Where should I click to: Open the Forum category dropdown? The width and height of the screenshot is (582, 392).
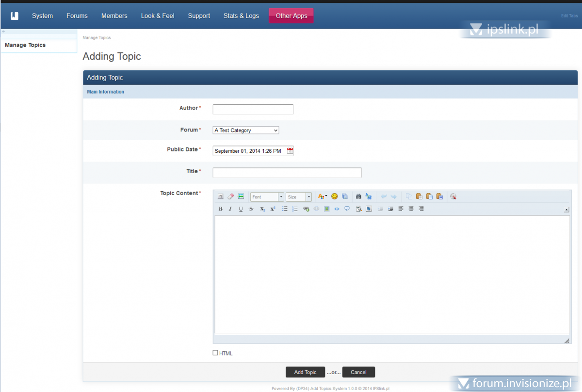(246, 131)
